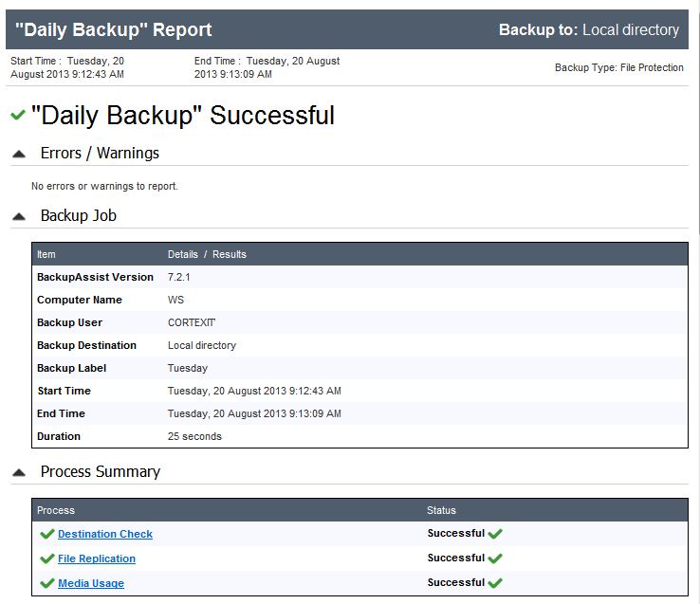The width and height of the screenshot is (700, 604).
Task: Click the Successful status checkmark for Media Usage
Action: [495, 582]
